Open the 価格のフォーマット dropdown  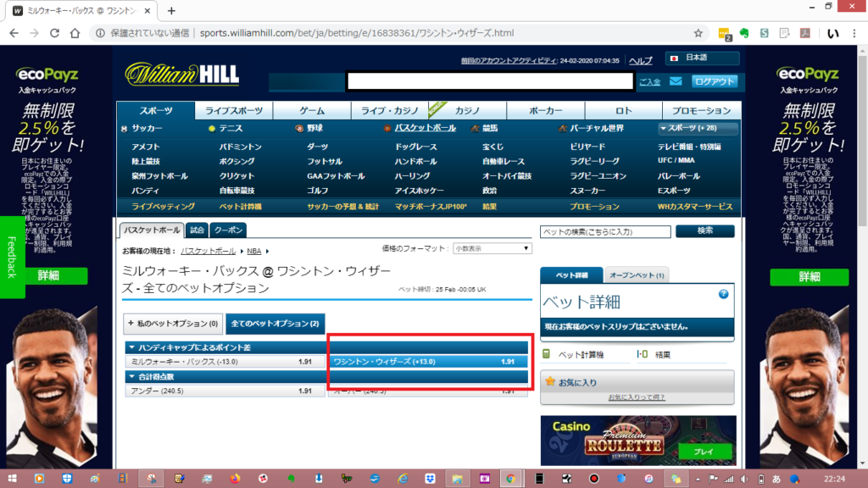pos(492,249)
